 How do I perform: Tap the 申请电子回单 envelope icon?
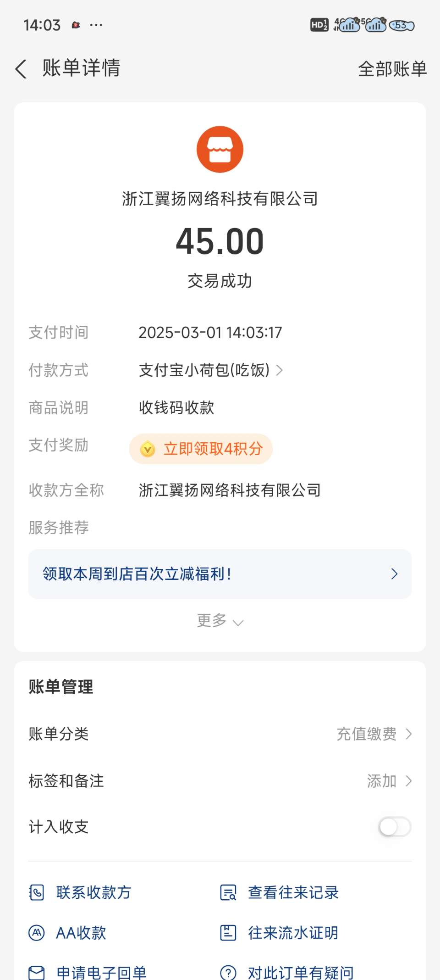click(37, 972)
